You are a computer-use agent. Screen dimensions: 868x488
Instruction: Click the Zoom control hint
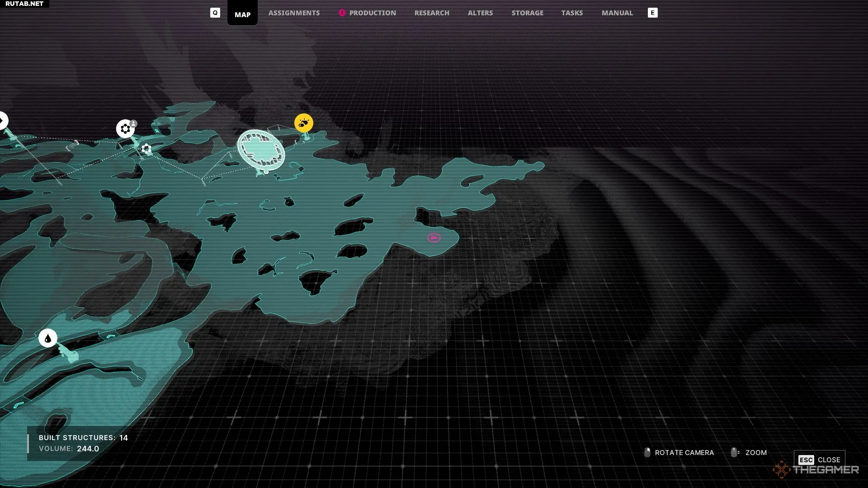[x=749, y=453]
